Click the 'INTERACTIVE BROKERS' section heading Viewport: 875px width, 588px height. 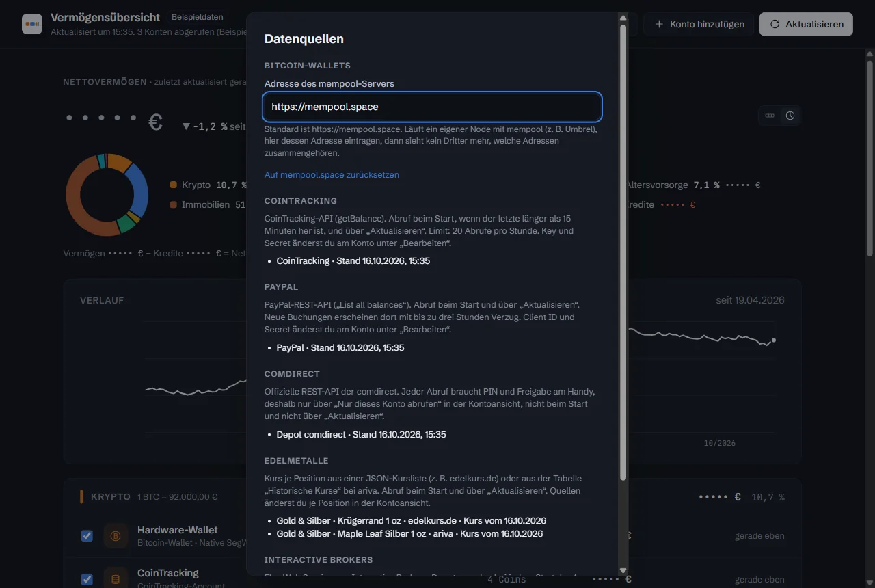[319, 560]
